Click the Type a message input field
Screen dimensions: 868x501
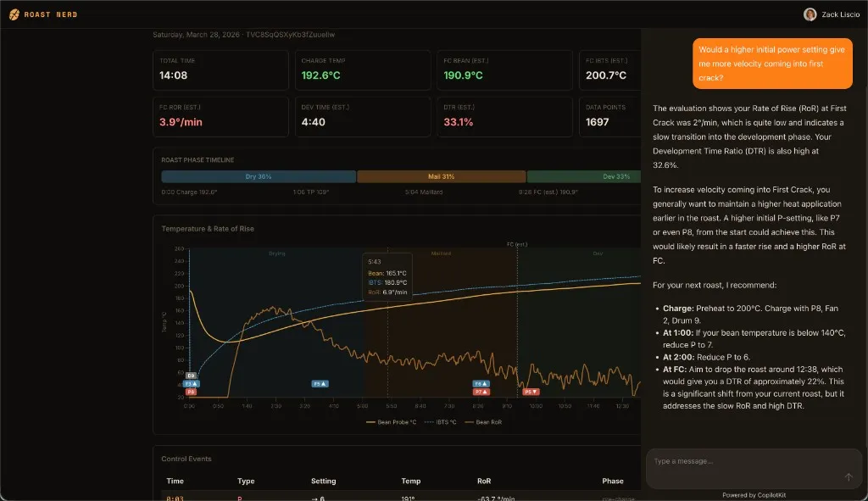pyautogui.click(x=746, y=461)
